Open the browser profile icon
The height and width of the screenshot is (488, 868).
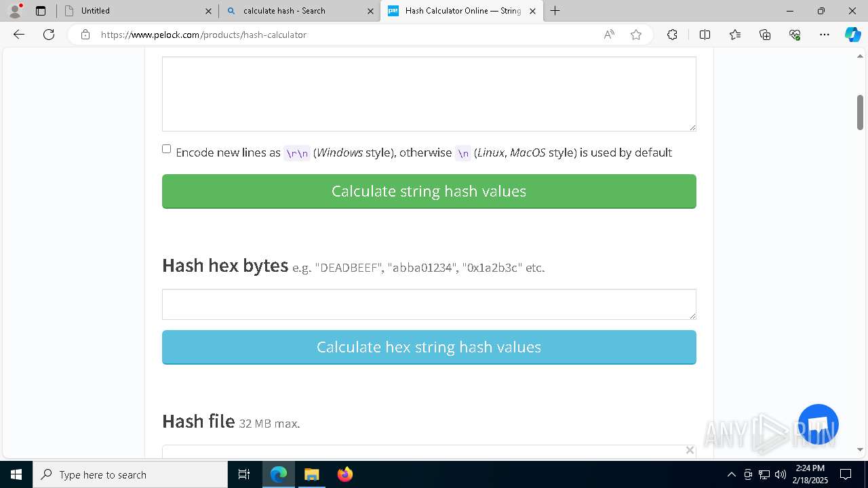pos(15,11)
